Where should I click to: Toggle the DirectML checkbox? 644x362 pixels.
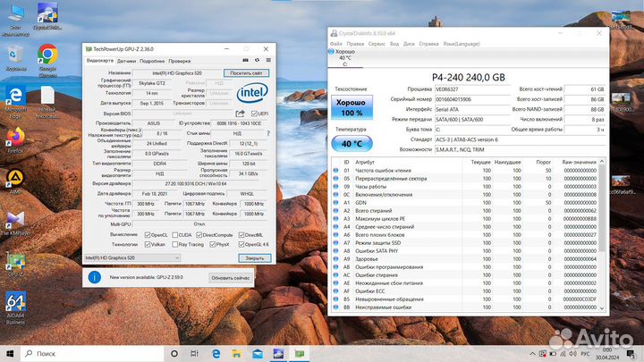point(241,235)
